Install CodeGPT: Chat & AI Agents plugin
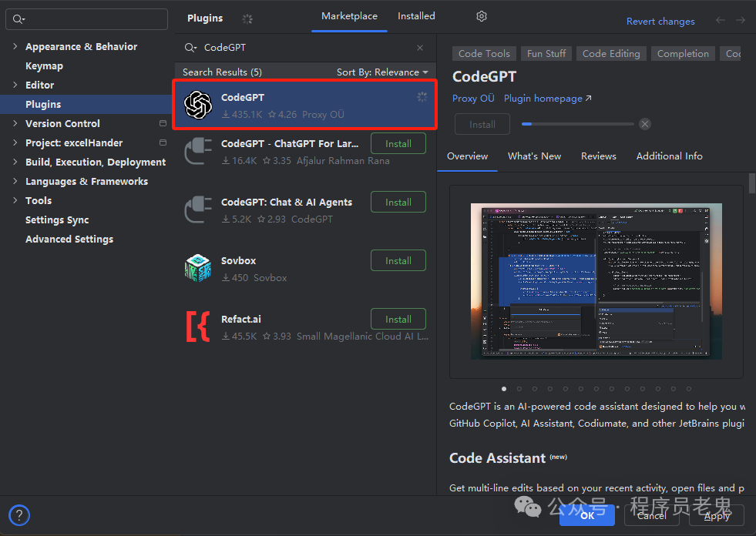The height and width of the screenshot is (536, 756). (x=398, y=202)
